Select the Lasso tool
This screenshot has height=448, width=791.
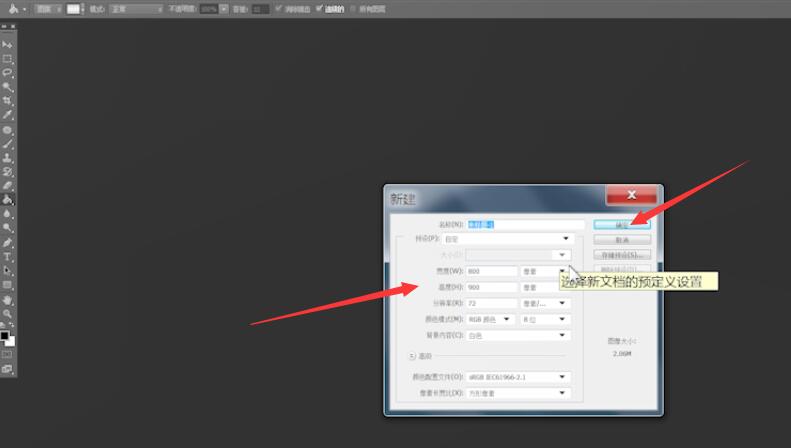click(7, 73)
